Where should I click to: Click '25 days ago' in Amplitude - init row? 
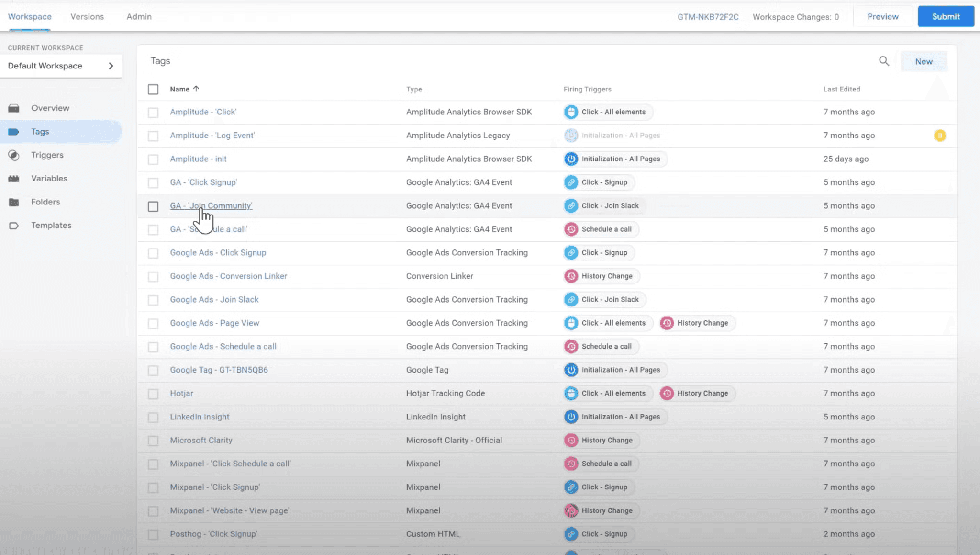(x=846, y=159)
